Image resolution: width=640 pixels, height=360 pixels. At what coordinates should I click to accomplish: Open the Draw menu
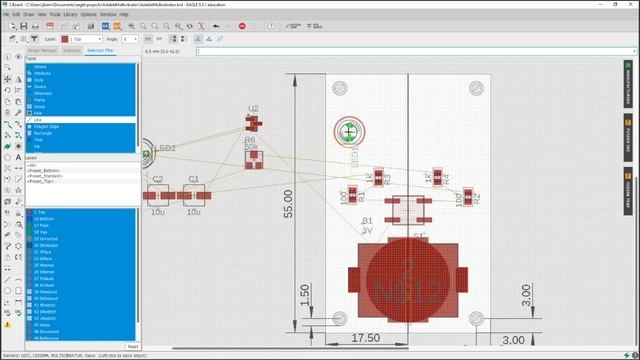pos(29,14)
